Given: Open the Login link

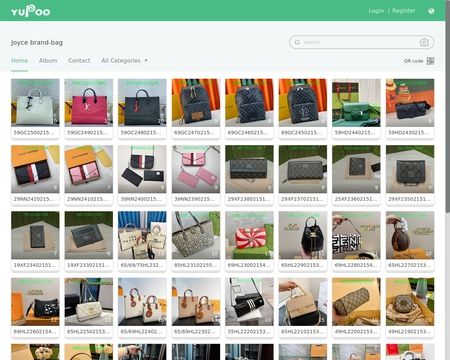Looking at the screenshot, I should point(376,11).
